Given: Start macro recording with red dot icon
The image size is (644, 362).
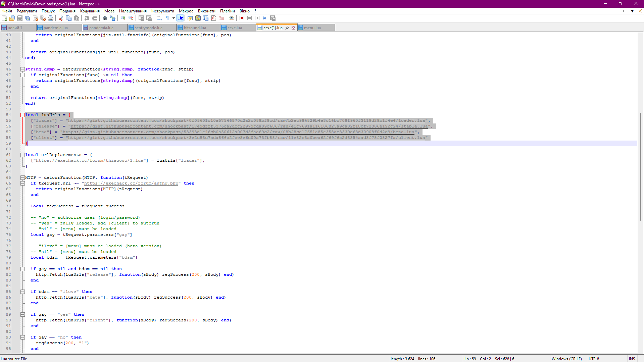Looking at the screenshot, I should click(x=242, y=18).
